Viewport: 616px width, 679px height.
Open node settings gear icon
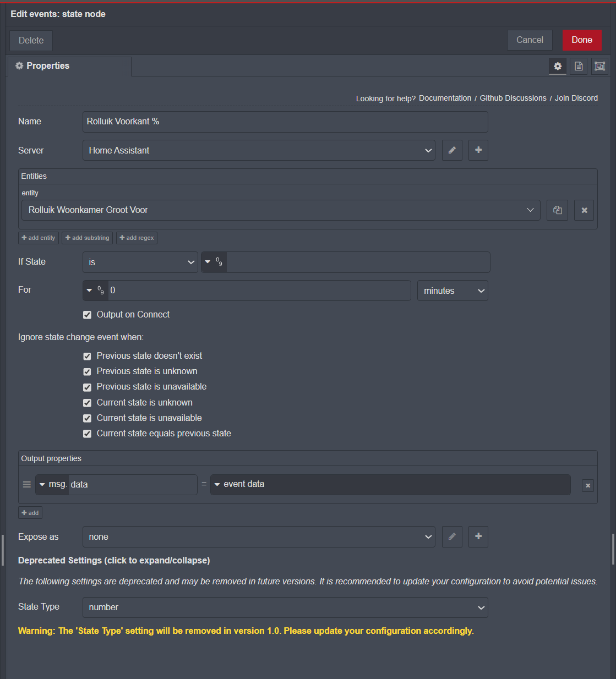pyautogui.click(x=558, y=66)
